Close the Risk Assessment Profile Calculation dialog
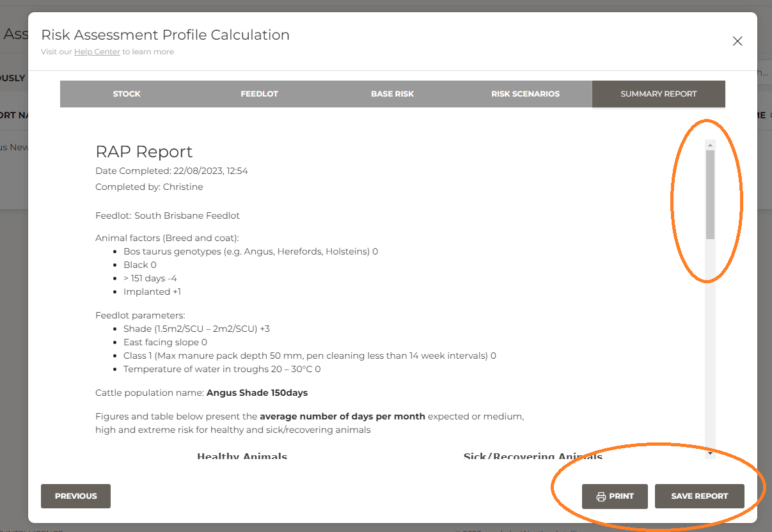Screen dimensions: 772x532 [737, 41]
